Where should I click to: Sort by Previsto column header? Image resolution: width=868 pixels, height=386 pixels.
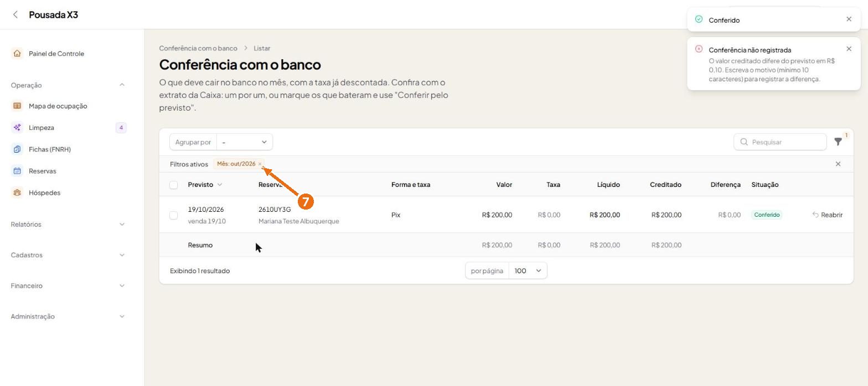(x=205, y=185)
